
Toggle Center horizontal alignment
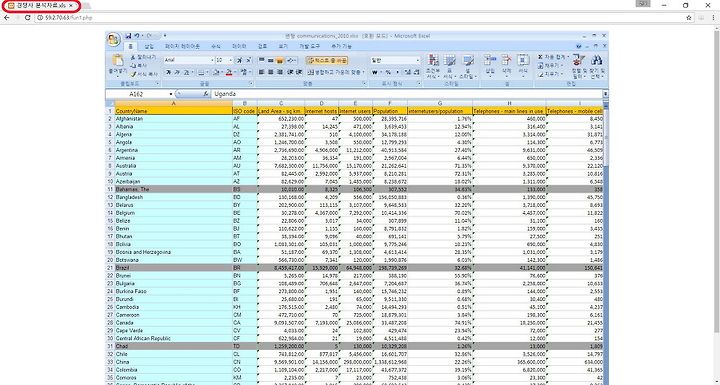click(x=270, y=72)
